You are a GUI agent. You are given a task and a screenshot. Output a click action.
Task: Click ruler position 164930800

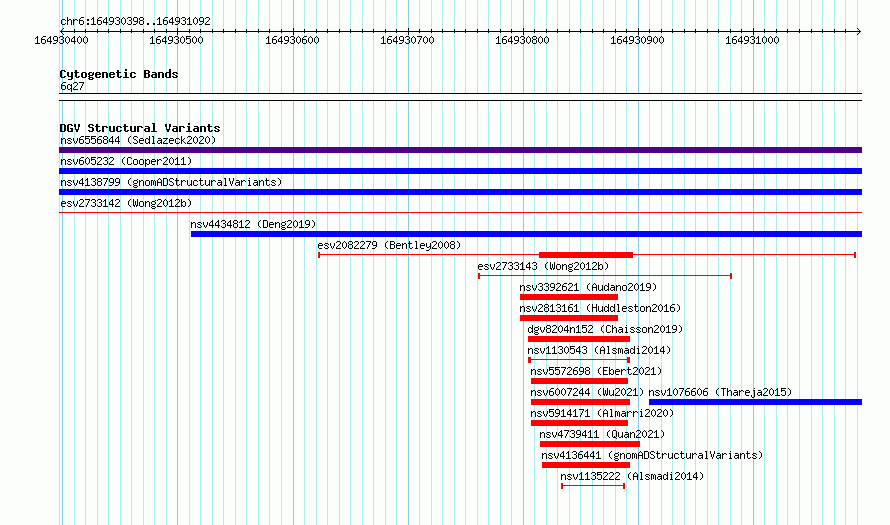tap(522, 40)
